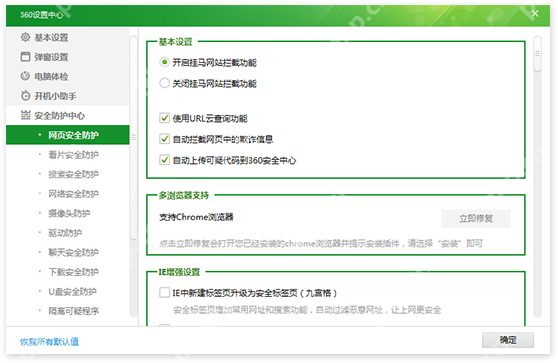Image resolution: width=558 pixels, height=363 pixels.
Task: Click the gear icon beside 基本设置
Action: pos(25,37)
